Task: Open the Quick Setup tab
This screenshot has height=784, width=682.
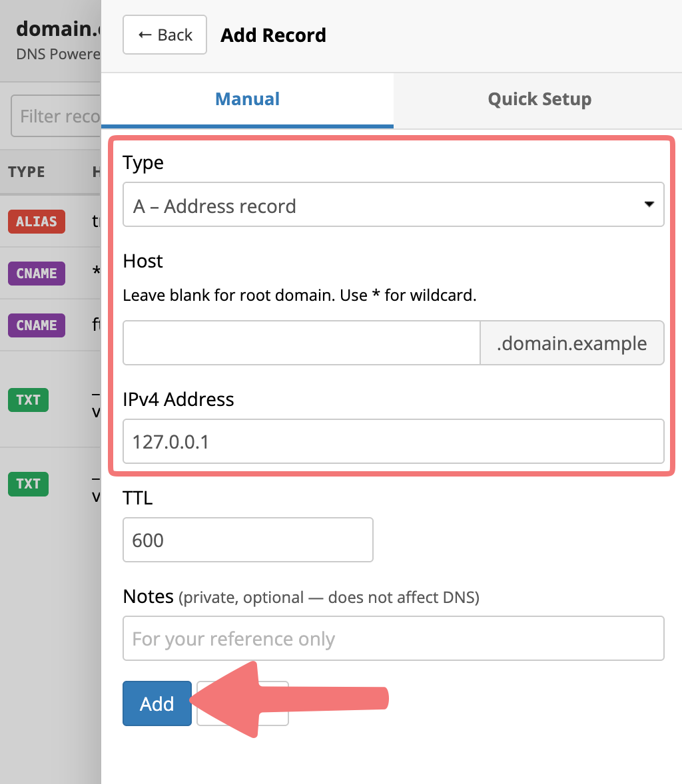Action: pyautogui.click(x=539, y=100)
